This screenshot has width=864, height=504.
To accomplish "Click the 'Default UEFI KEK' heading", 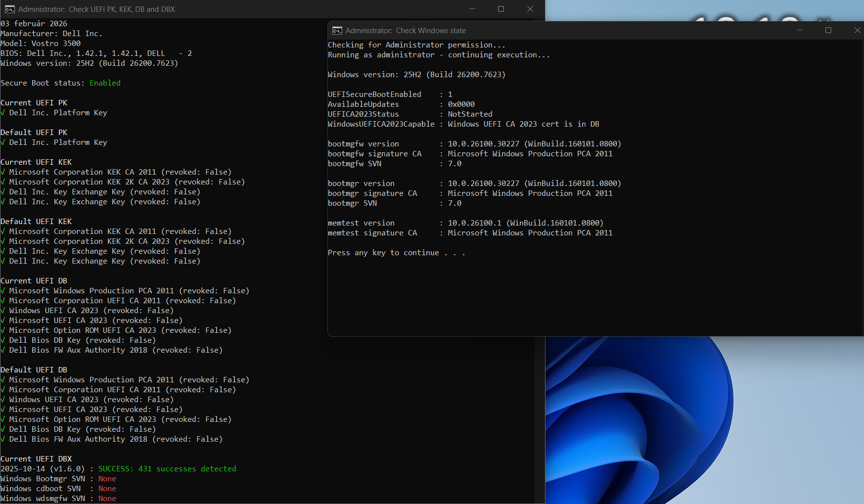I will tap(36, 222).
